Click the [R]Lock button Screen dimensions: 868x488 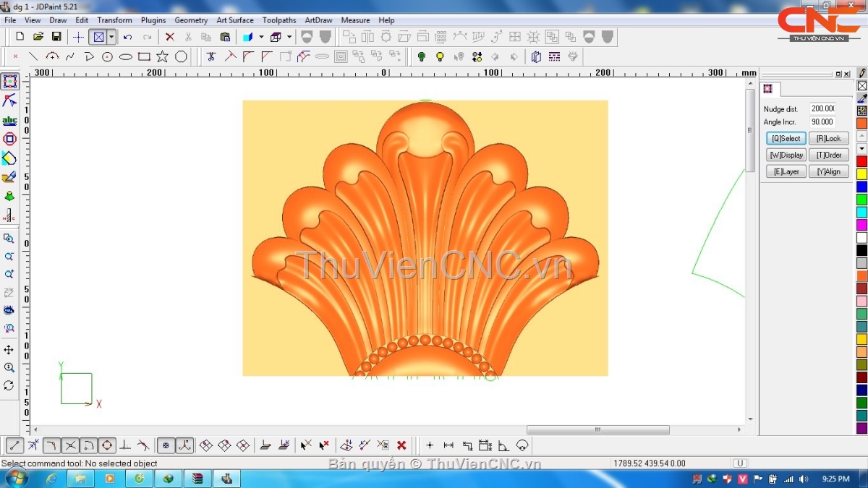pyautogui.click(x=829, y=138)
